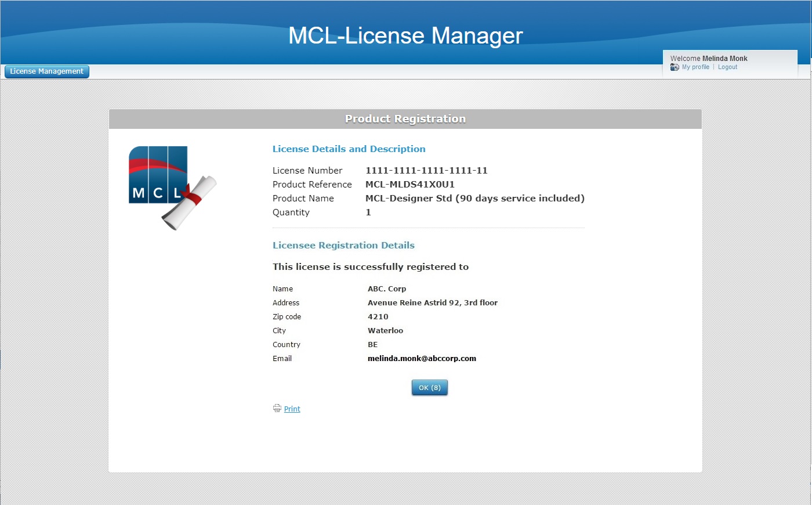This screenshot has width=812, height=505.
Task: Select product reference MCL-MLDS41X0U1
Action: pyautogui.click(x=410, y=185)
